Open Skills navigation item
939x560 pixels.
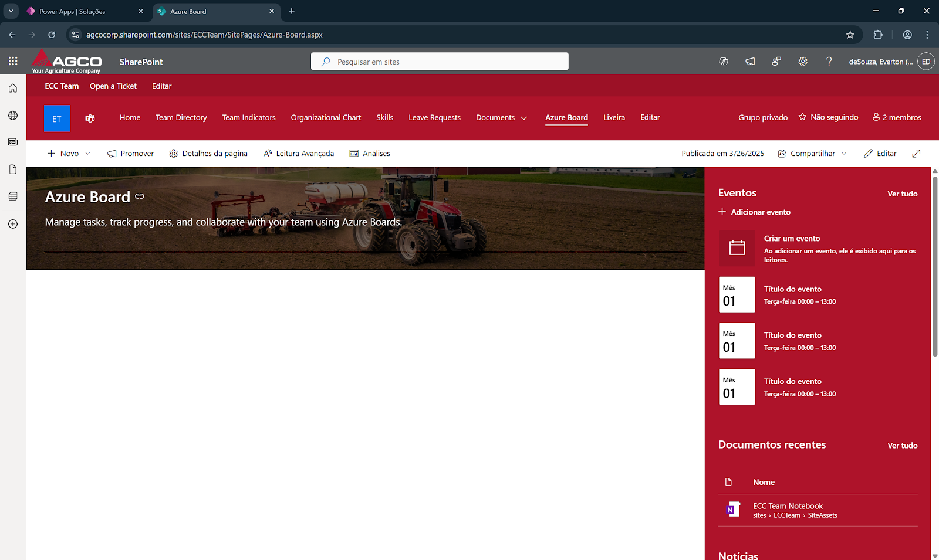click(x=385, y=117)
